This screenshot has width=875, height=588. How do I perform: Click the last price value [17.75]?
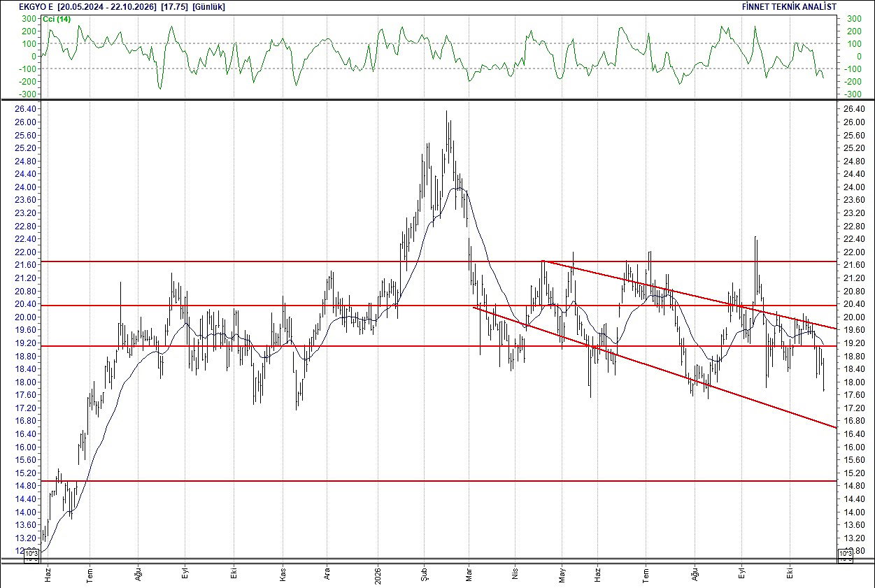pyautogui.click(x=173, y=6)
